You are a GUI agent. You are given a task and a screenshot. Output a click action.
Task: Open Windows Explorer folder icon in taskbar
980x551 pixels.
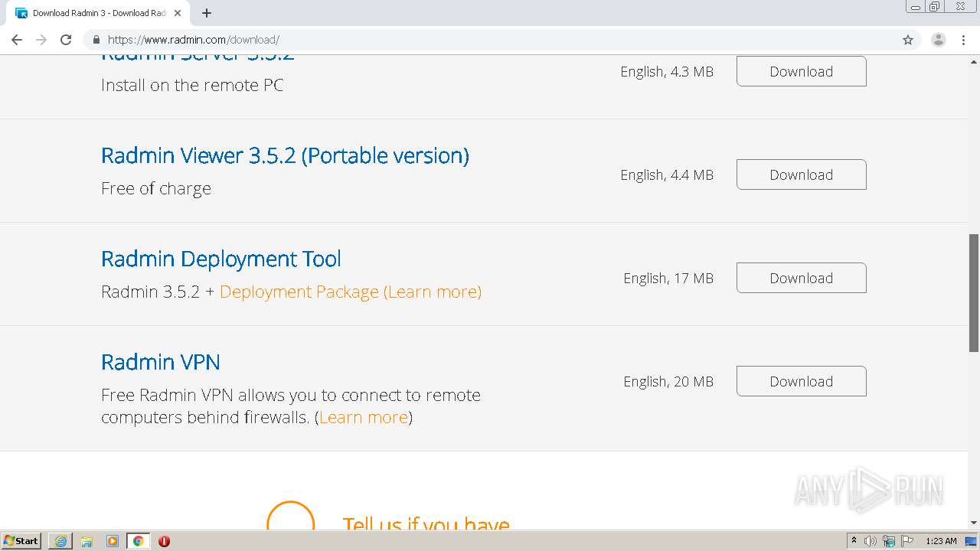coord(87,541)
